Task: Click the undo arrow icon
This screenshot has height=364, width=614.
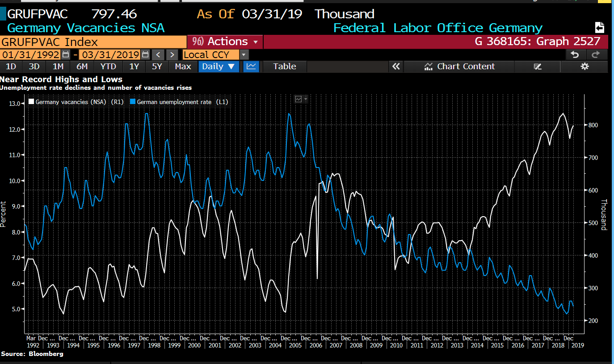Action: (x=576, y=55)
